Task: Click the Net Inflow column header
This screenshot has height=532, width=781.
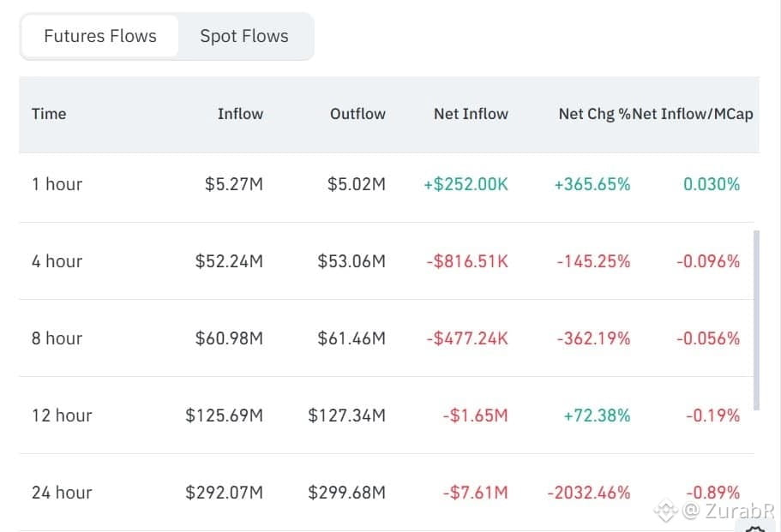Action: (471, 114)
